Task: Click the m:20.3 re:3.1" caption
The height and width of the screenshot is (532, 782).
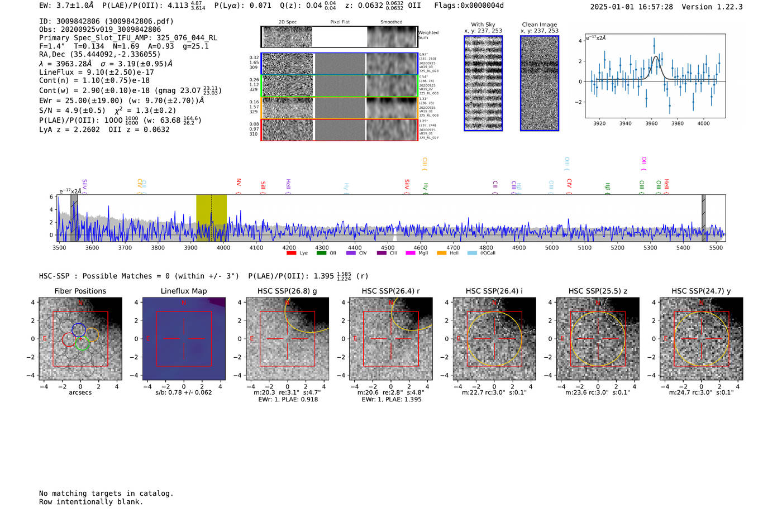Action: coord(287,392)
